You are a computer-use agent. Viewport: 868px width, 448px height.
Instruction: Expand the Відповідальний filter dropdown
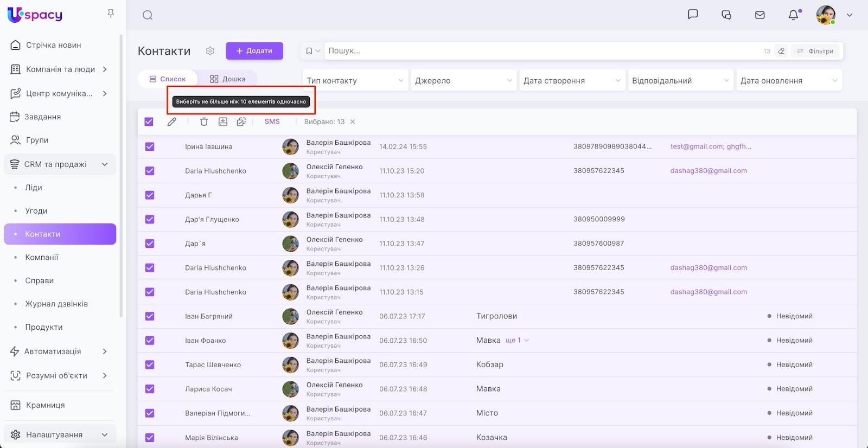[680, 81]
